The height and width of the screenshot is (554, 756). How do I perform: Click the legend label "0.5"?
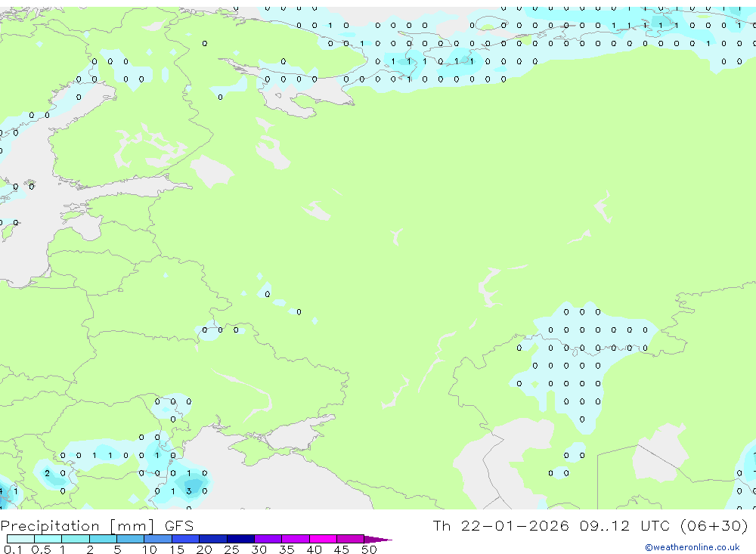tap(41, 549)
